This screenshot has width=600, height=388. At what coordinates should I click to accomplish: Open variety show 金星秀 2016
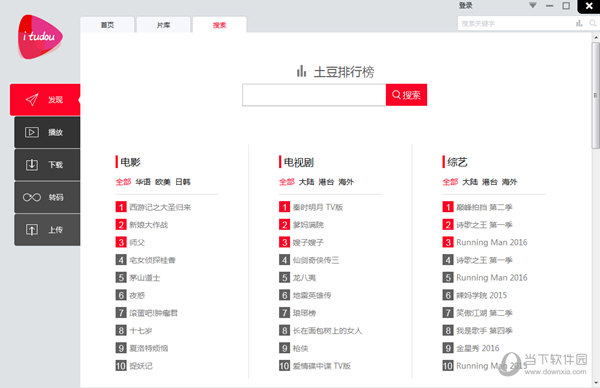(478, 348)
